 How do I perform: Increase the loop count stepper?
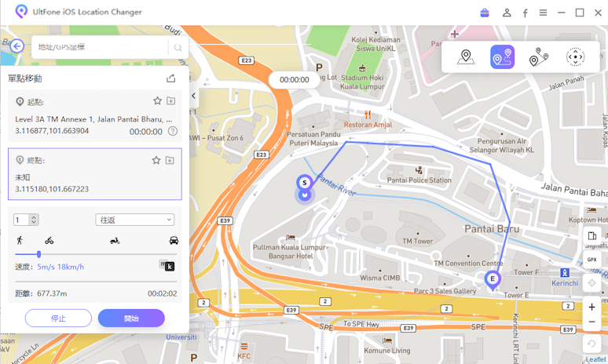[34, 217]
